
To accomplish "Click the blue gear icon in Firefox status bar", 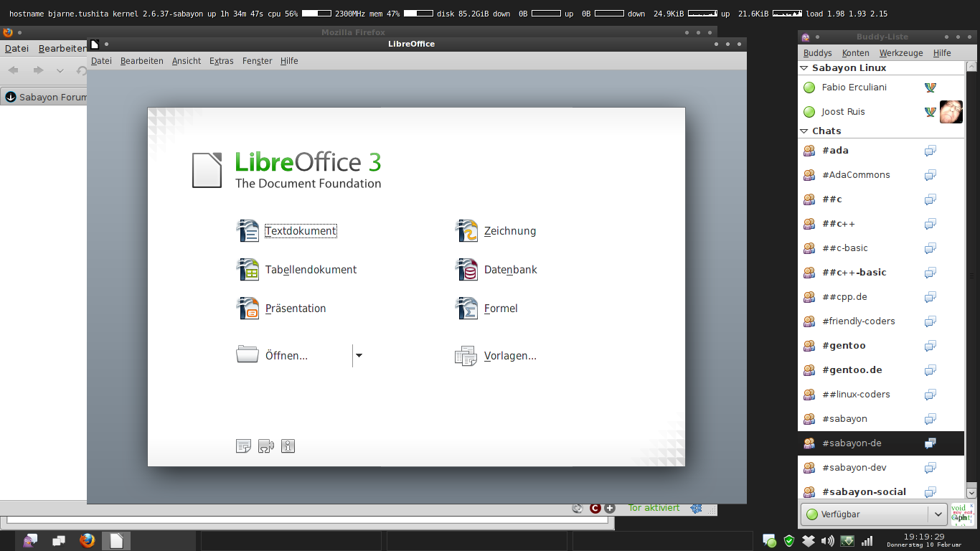I will click(696, 508).
